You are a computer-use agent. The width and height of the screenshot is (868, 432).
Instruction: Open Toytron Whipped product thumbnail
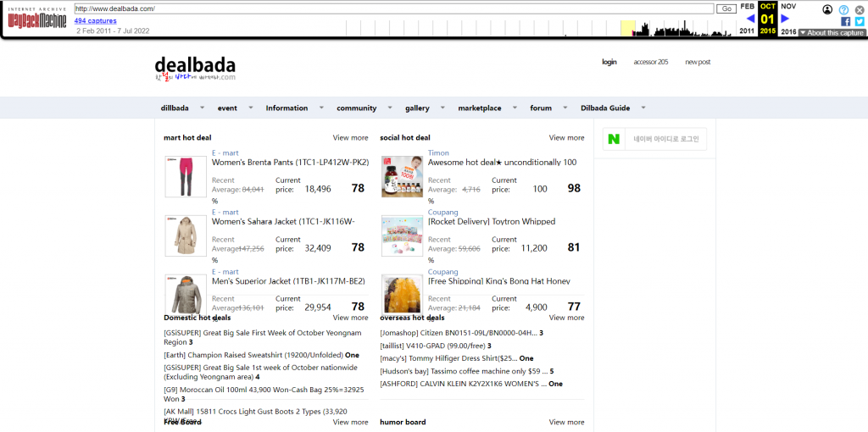(x=403, y=236)
